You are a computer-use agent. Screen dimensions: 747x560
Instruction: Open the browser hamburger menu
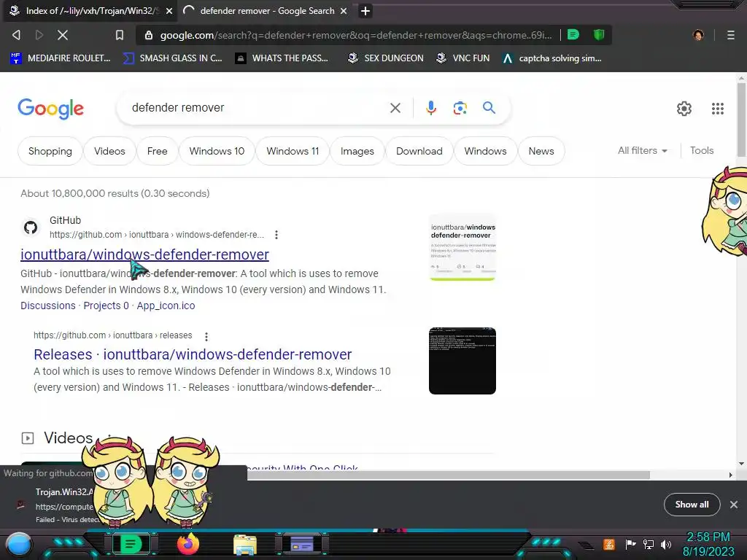[730, 35]
